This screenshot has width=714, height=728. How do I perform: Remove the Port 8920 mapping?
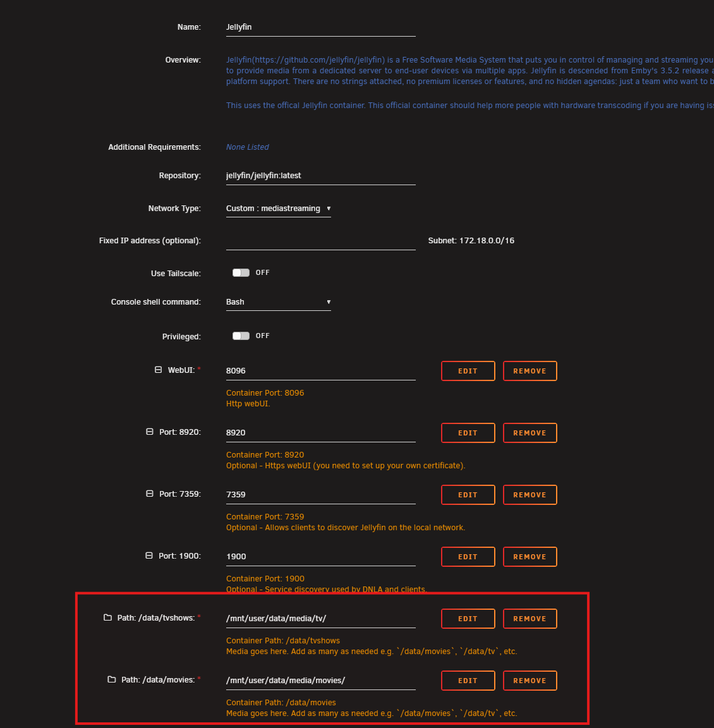[529, 433]
